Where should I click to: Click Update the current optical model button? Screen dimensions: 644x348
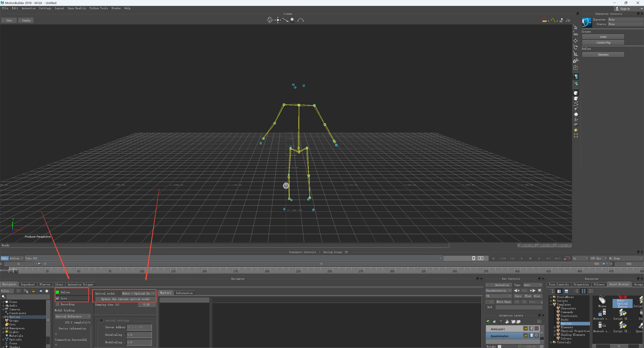(x=125, y=299)
